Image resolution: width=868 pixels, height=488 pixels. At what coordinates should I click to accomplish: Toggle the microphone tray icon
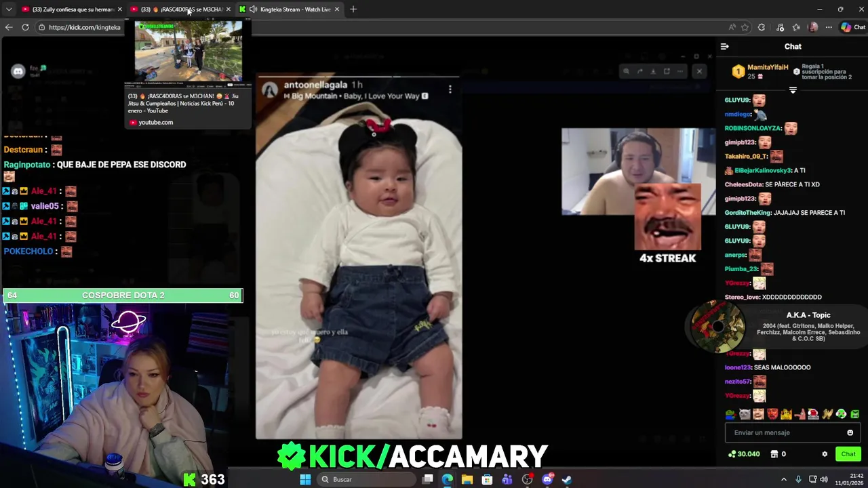point(798,479)
